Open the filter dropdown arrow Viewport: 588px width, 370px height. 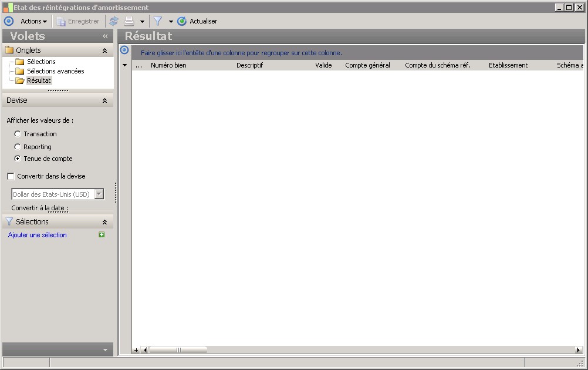171,22
